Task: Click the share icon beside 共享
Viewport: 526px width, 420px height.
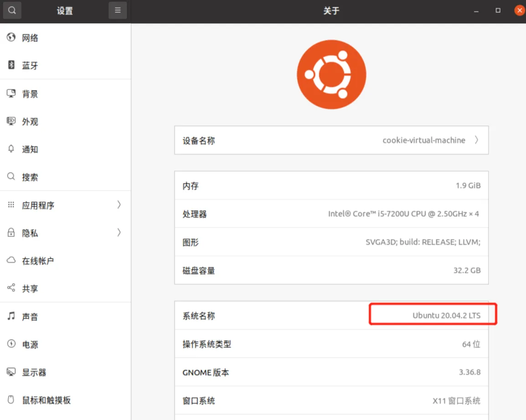Action: (11, 288)
